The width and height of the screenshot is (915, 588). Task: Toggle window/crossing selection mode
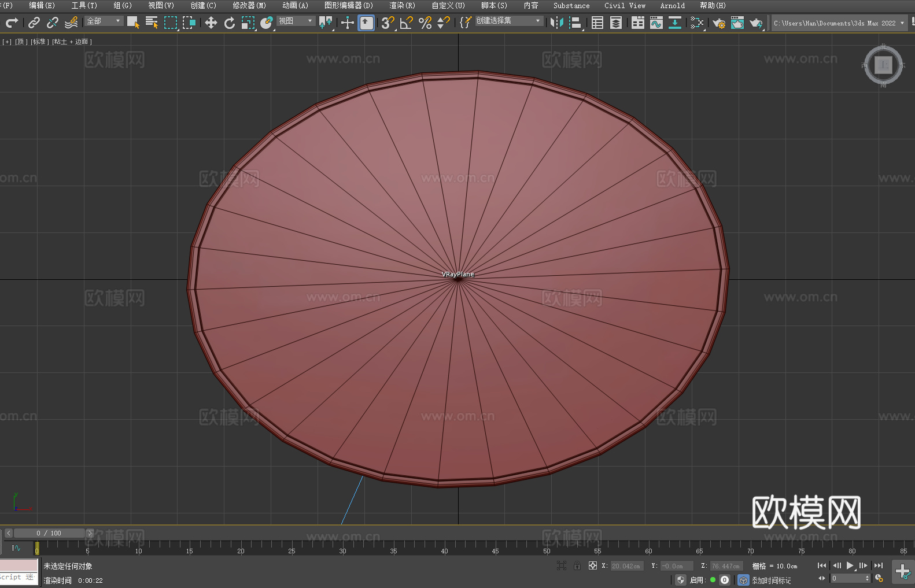point(189,23)
